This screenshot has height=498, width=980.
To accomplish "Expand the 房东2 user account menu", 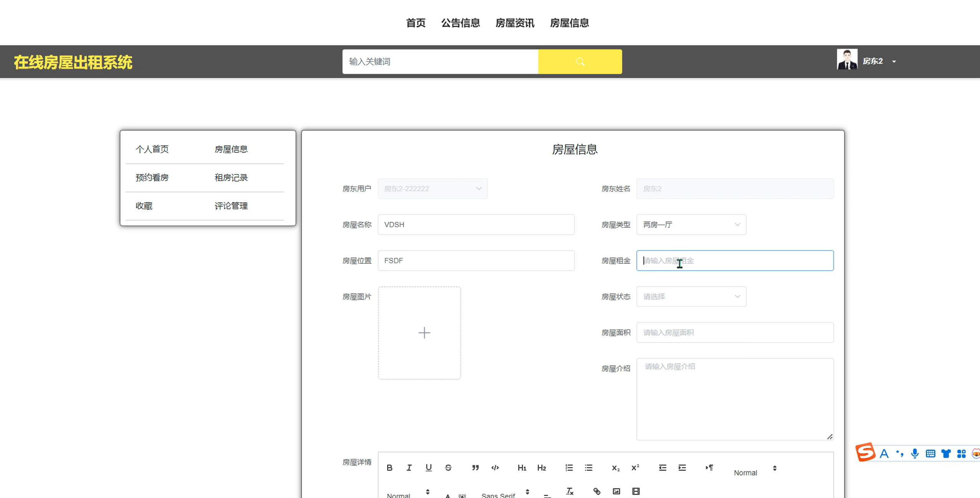I will pyautogui.click(x=873, y=61).
